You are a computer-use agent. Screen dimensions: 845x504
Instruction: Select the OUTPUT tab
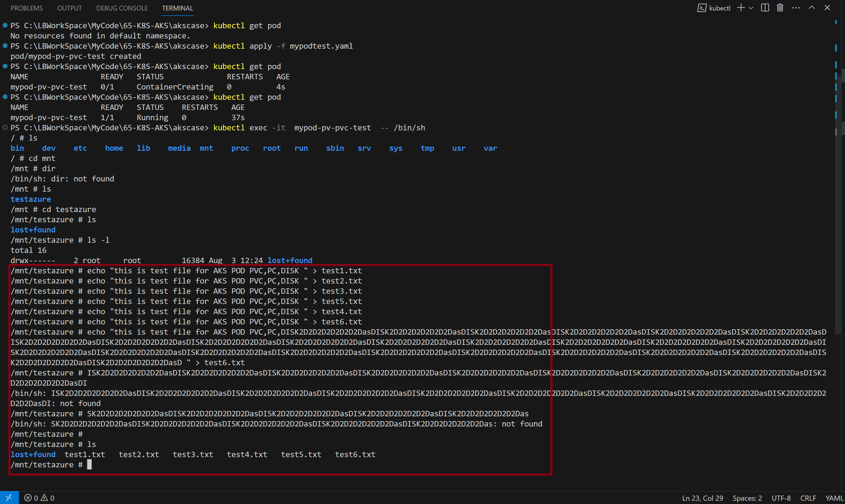pyautogui.click(x=69, y=8)
